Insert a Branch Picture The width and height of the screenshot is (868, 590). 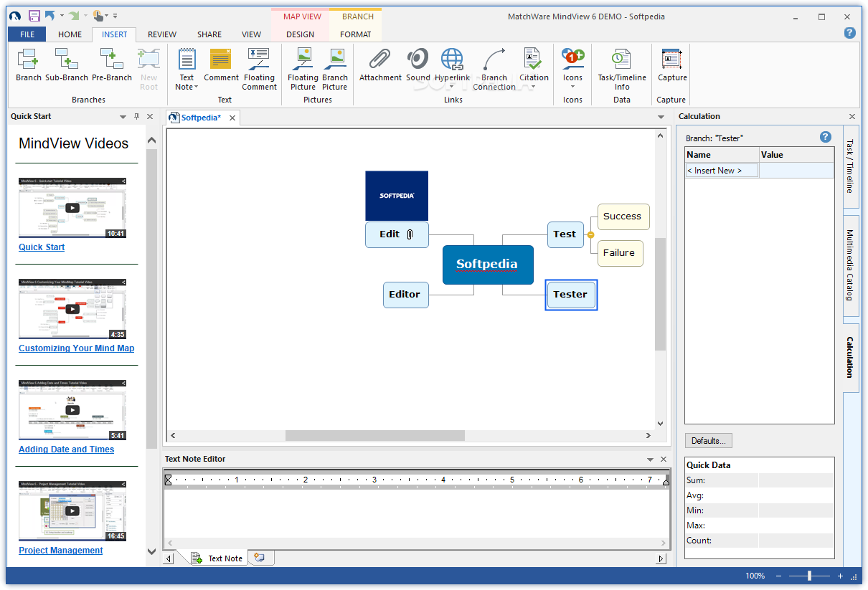pos(334,70)
